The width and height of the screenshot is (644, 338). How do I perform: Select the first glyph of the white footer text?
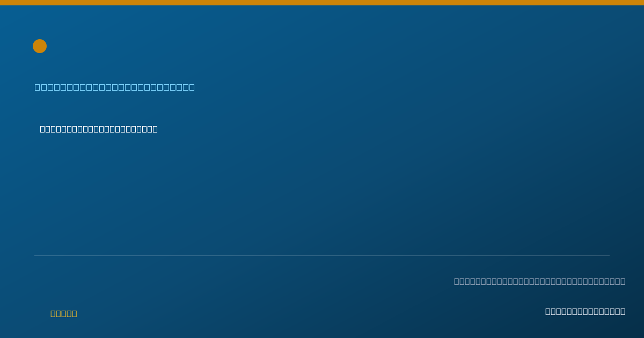pyautogui.click(x=548, y=311)
